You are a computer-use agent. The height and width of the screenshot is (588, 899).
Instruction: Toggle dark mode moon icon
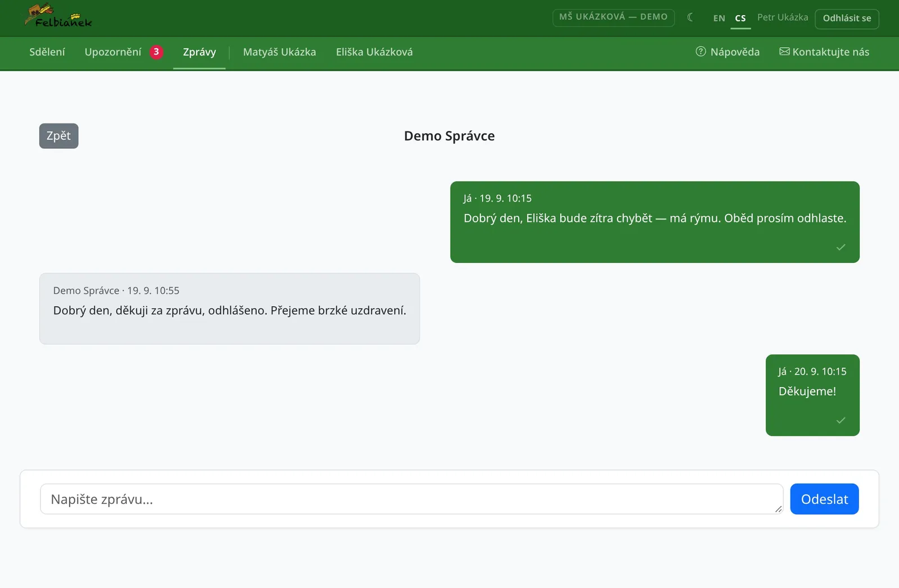pyautogui.click(x=690, y=17)
